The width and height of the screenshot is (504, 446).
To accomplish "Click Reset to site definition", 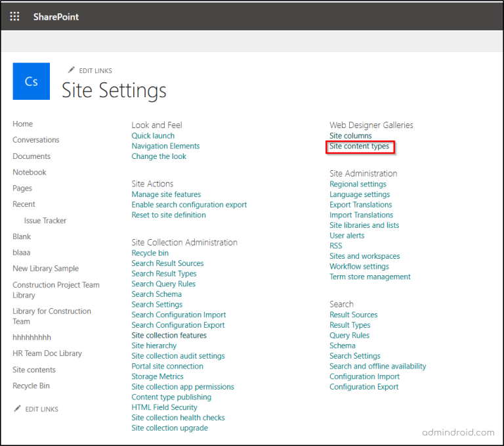I will tap(169, 215).
